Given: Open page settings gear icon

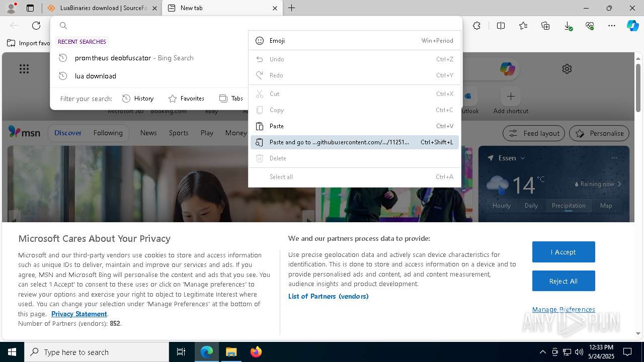Looking at the screenshot, I should click(567, 69).
